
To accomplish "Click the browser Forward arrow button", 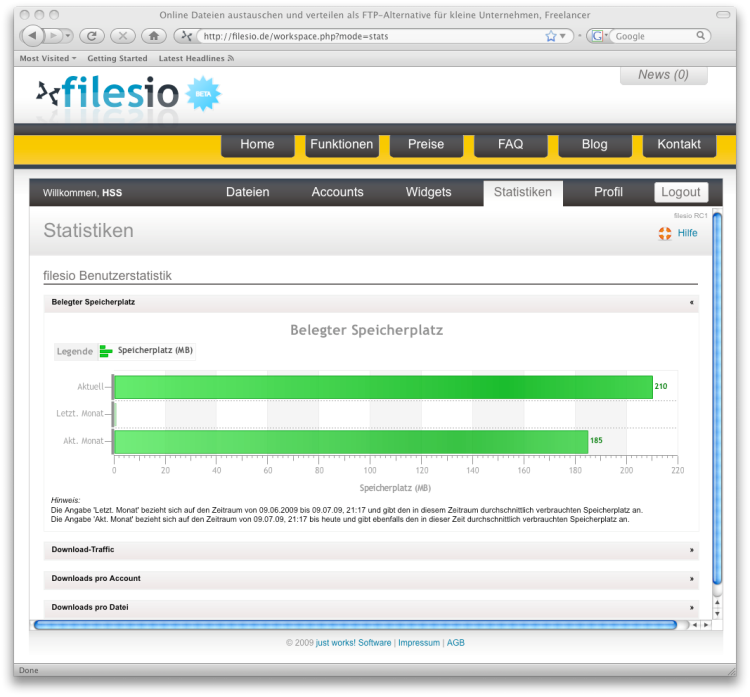I will (54, 36).
